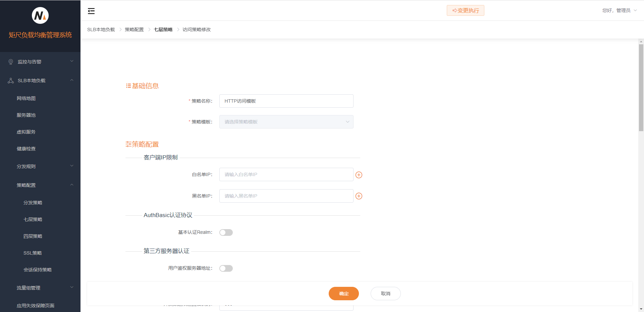
Task: Go to 策略配置 breadcrumb
Action: tap(134, 30)
